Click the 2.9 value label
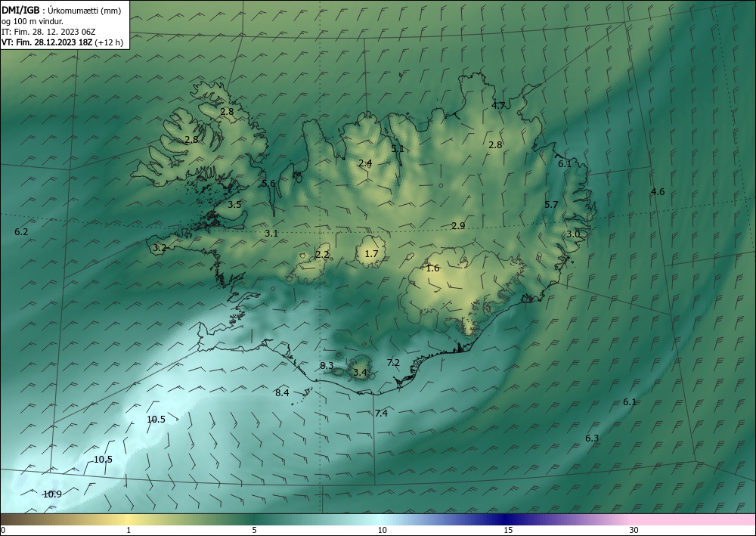756x536 pixels. click(457, 225)
